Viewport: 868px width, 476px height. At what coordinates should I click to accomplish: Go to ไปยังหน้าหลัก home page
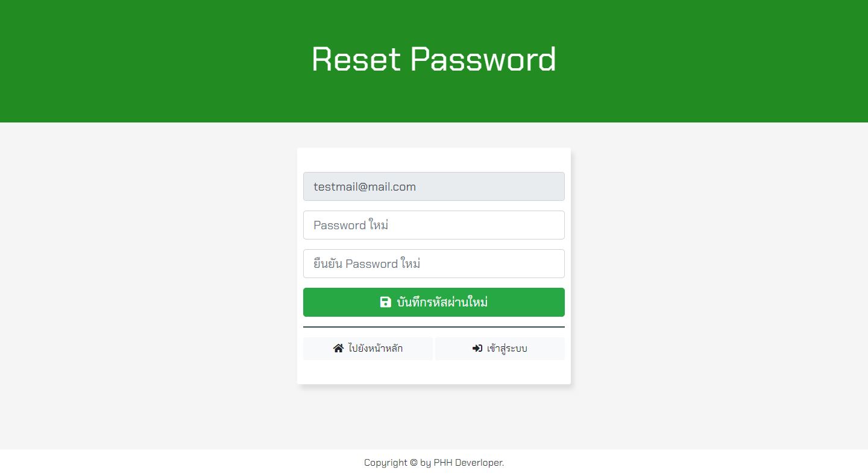click(x=368, y=349)
